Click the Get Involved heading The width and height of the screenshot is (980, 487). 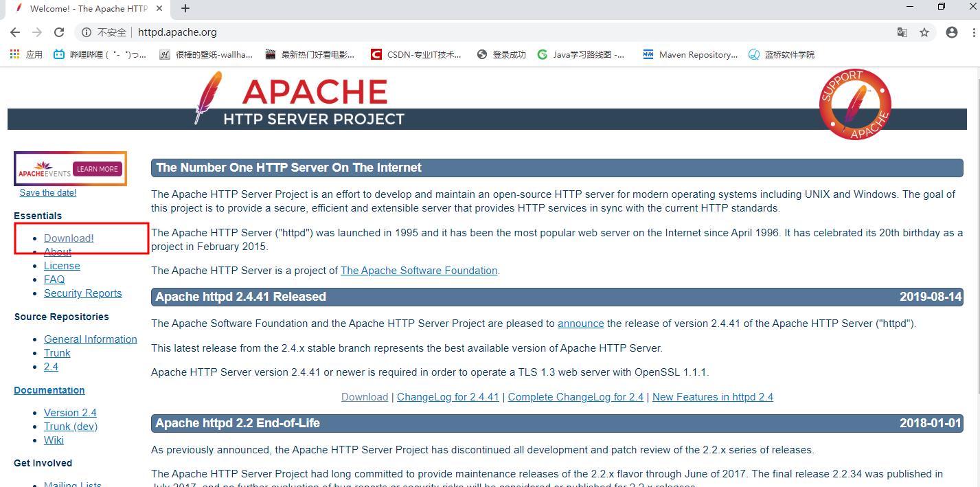(x=43, y=463)
